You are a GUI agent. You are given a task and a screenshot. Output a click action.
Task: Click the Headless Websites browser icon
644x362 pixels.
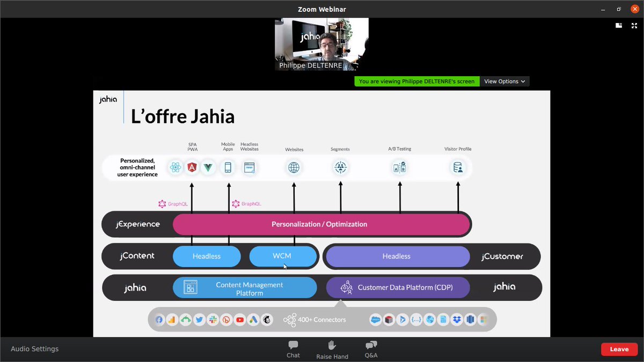250,168
